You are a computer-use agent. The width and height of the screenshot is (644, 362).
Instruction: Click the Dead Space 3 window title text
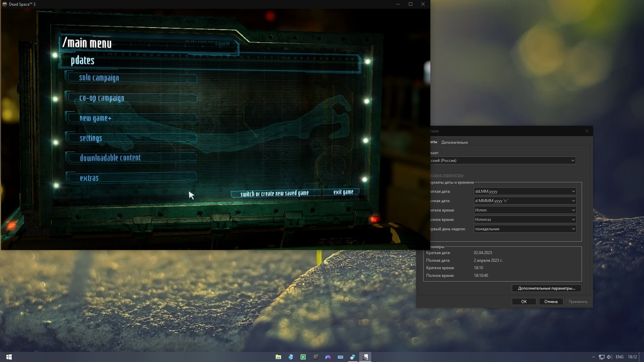[x=22, y=4]
